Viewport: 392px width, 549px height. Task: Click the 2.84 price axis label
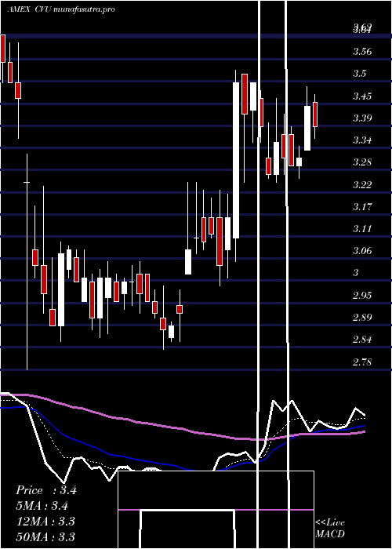pos(362,340)
